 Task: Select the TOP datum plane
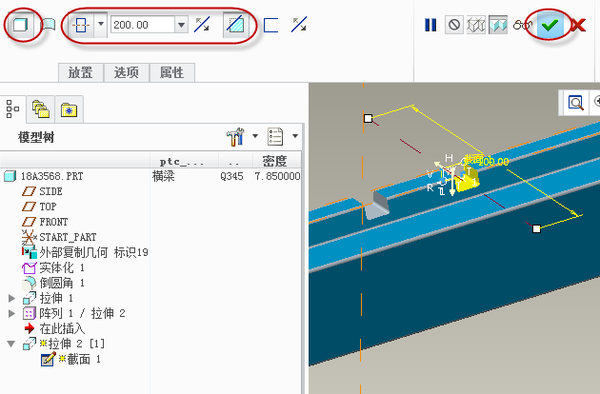pyautogui.click(x=48, y=207)
